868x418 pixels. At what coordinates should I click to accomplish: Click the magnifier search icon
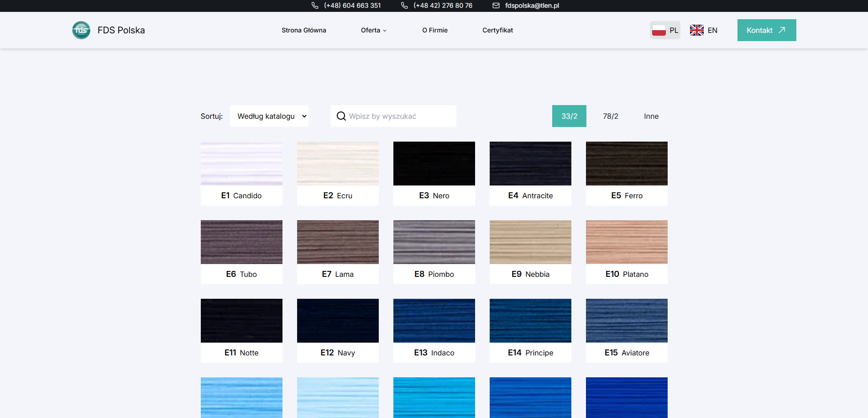point(341,116)
